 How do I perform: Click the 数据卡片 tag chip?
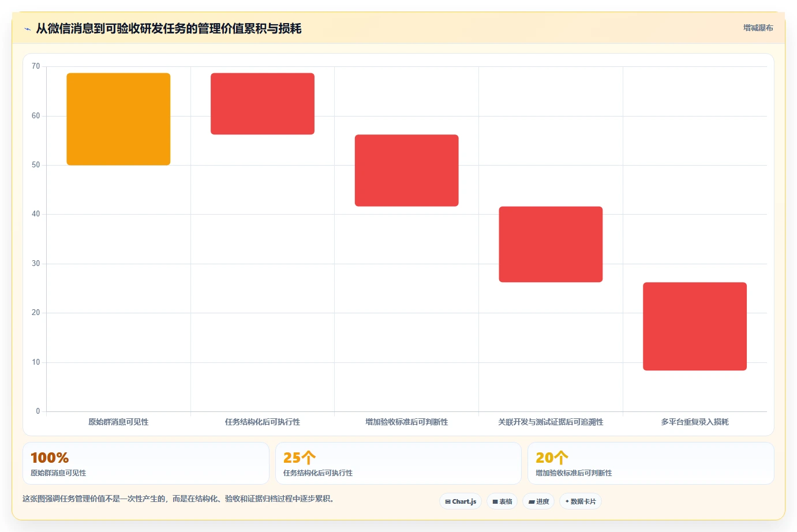coord(581,501)
